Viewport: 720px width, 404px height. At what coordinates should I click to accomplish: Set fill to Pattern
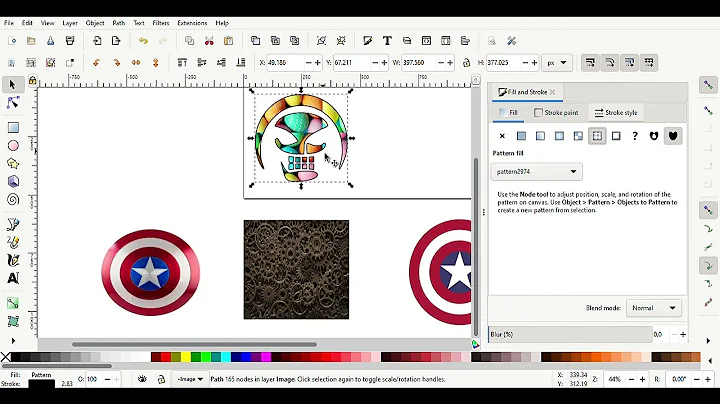(597, 136)
